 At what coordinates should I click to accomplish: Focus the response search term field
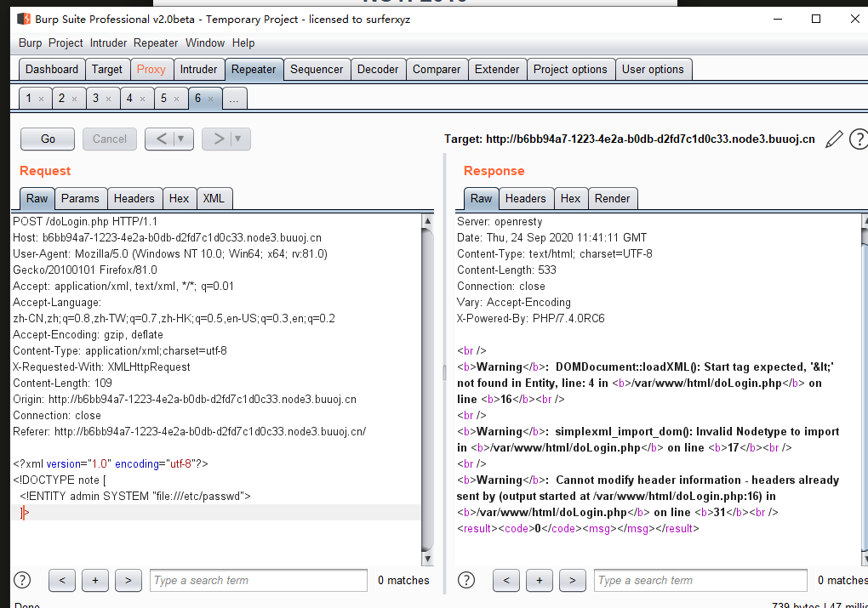[700, 580]
